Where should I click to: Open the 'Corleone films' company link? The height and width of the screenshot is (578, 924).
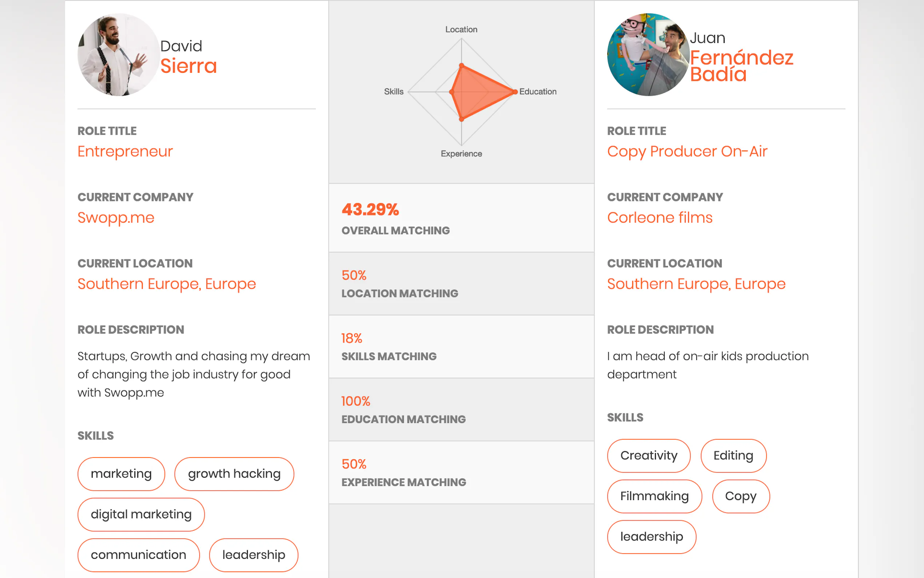(x=660, y=218)
